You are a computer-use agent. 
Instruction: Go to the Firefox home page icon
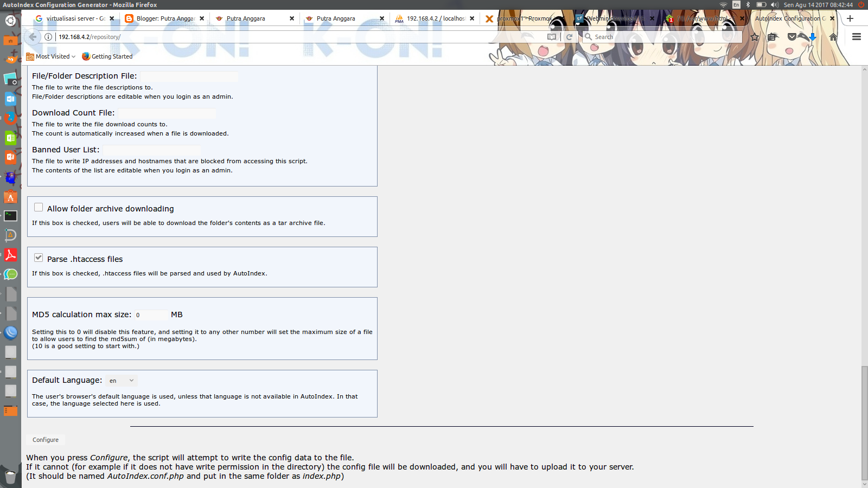point(833,37)
